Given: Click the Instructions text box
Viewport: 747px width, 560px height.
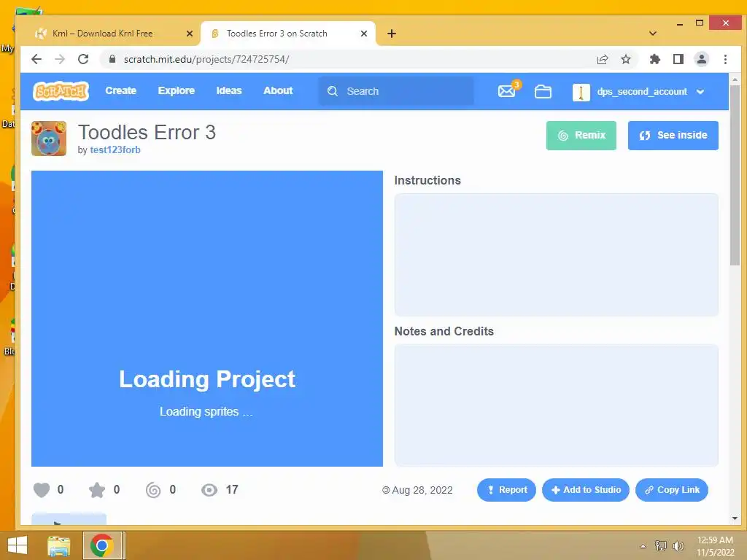Looking at the screenshot, I should click(x=557, y=254).
